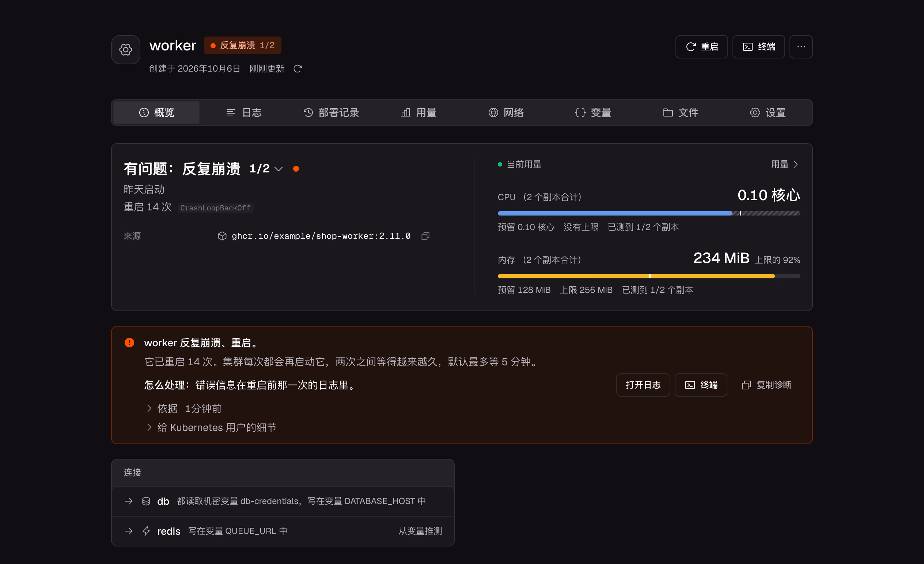Click the orange warning icon in the alert
Screen dimensions: 924x564
pyautogui.click(x=129, y=343)
